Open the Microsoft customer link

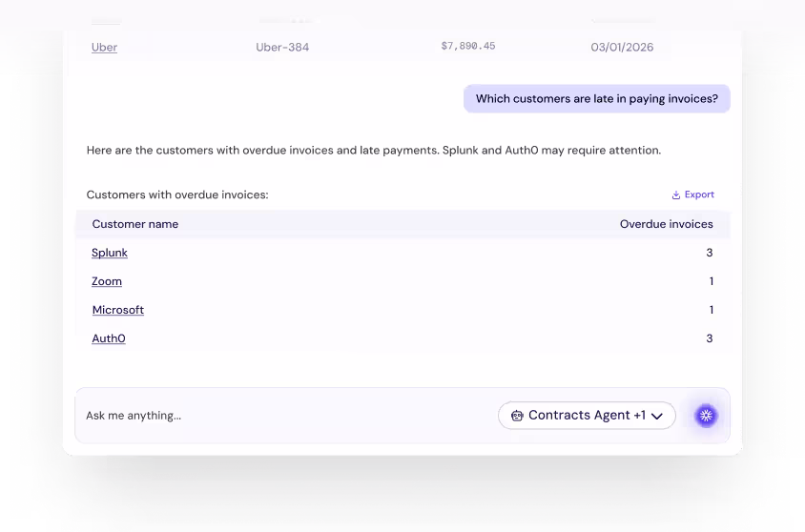[118, 310]
